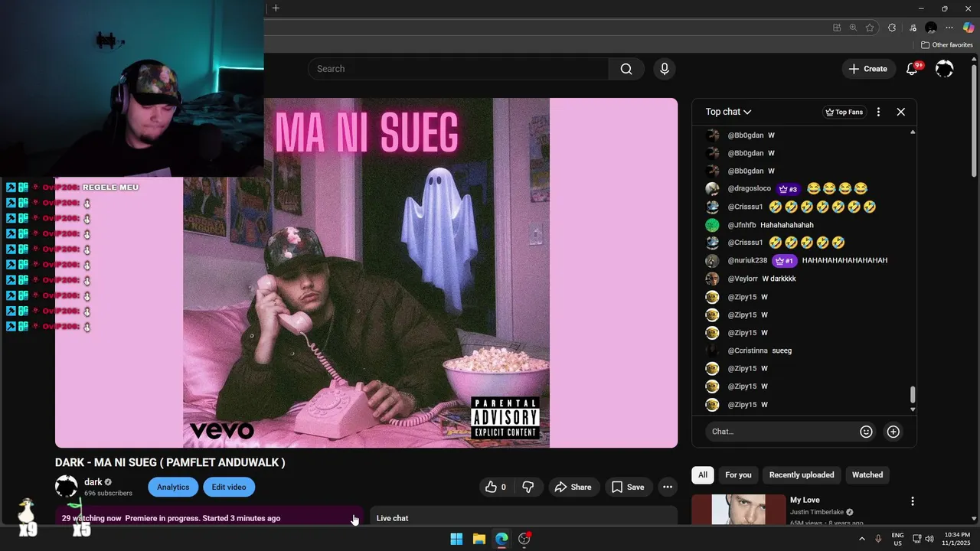Open File Explorer from taskbar

pyautogui.click(x=479, y=539)
